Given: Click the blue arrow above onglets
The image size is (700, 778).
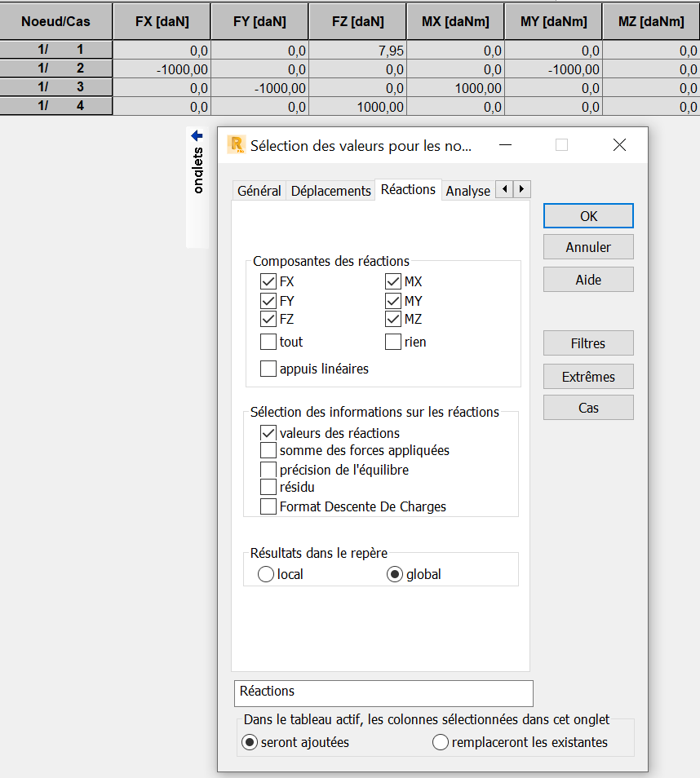Looking at the screenshot, I should pyautogui.click(x=197, y=135).
